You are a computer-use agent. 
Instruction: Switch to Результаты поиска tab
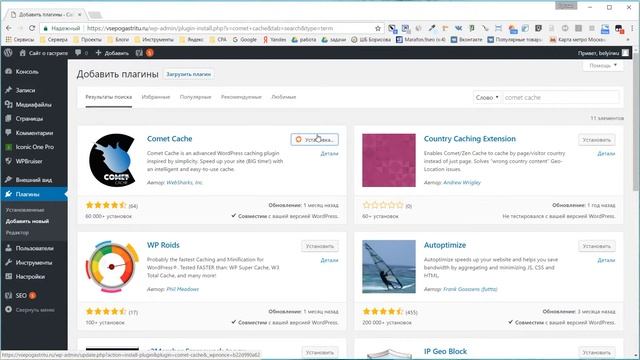tap(109, 97)
